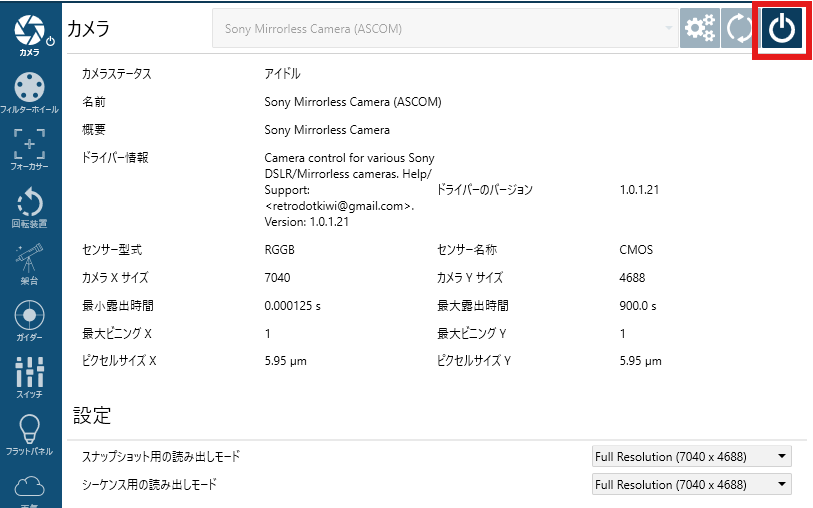This screenshot has width=813, height=508.
Task: Open the 回転装置 (rotator) sidebar tab
Action: [30, 208]
